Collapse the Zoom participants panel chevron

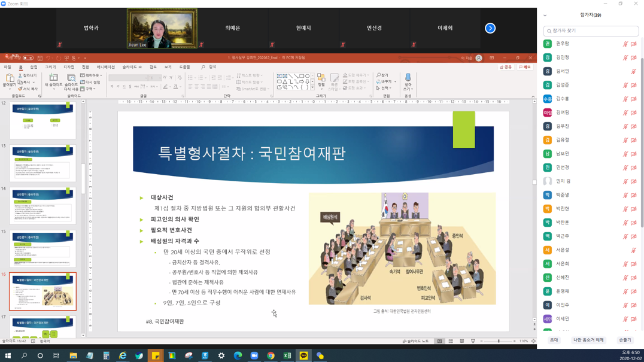pyautogui.click(x=545, y=15)
